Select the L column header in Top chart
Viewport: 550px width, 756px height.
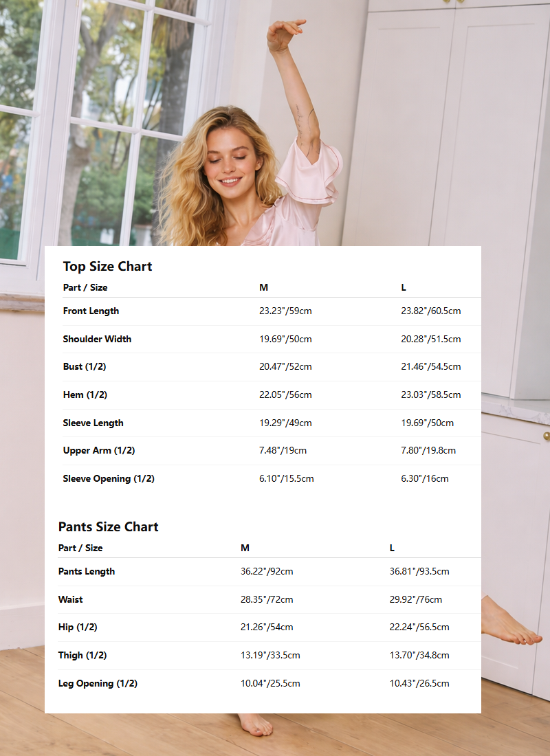(x=404, y=287)
